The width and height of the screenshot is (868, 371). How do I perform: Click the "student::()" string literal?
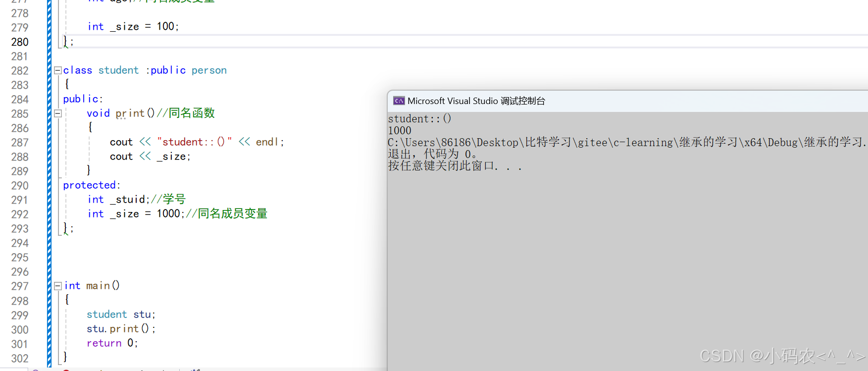tap(195, 142)
